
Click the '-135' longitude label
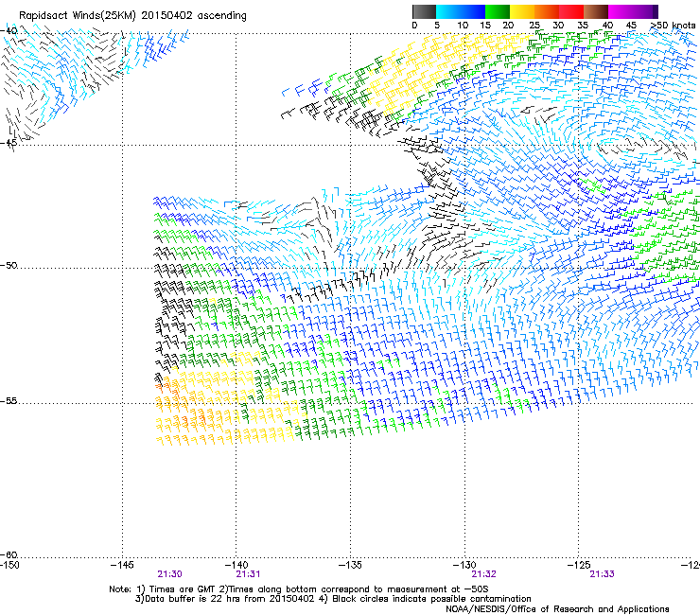pos(350,565)
